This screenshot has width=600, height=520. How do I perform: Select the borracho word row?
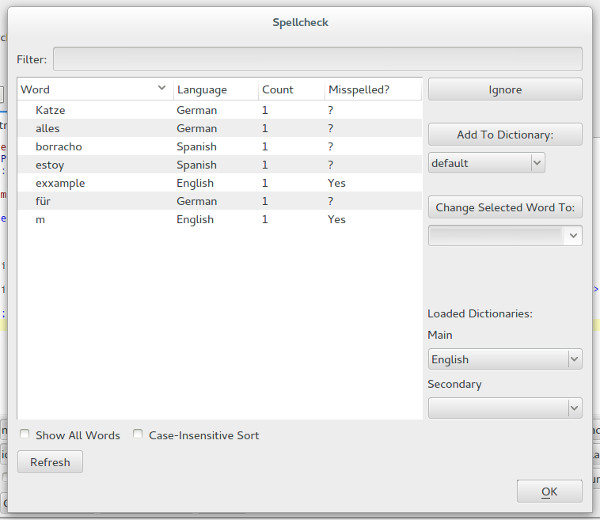coord(58,146)
